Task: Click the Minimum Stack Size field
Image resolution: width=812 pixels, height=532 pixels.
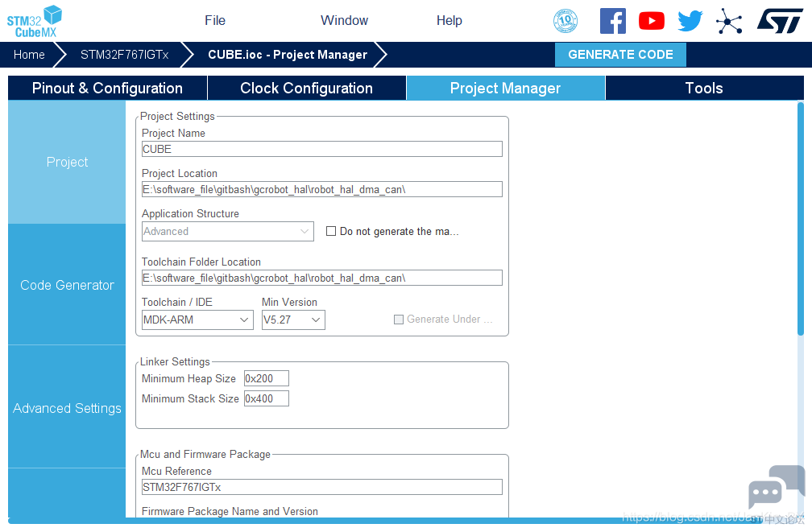Action: (x=267, y=398)
